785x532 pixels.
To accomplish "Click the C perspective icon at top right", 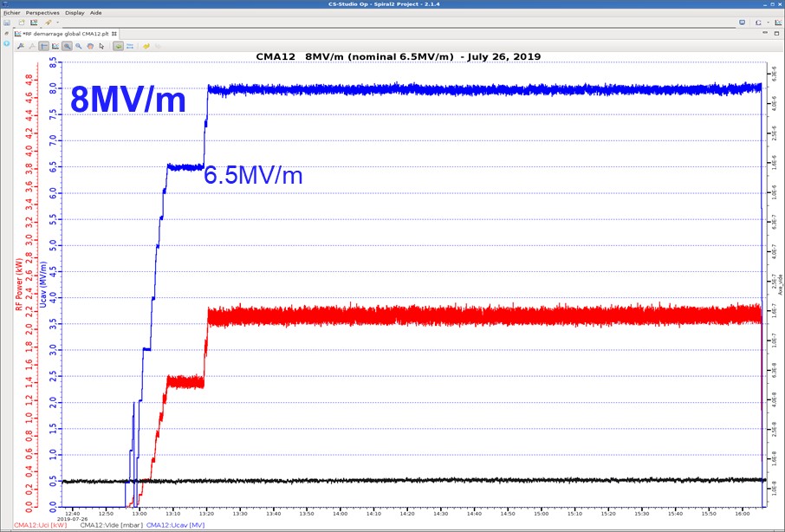I will tap(758, 23).
